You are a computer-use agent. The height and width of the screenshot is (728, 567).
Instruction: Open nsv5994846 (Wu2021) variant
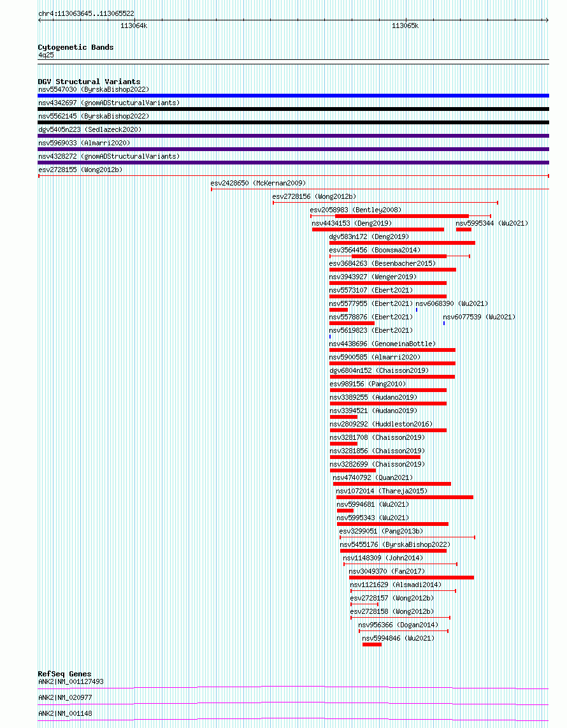pyautogui.click(x=398, y=639)
